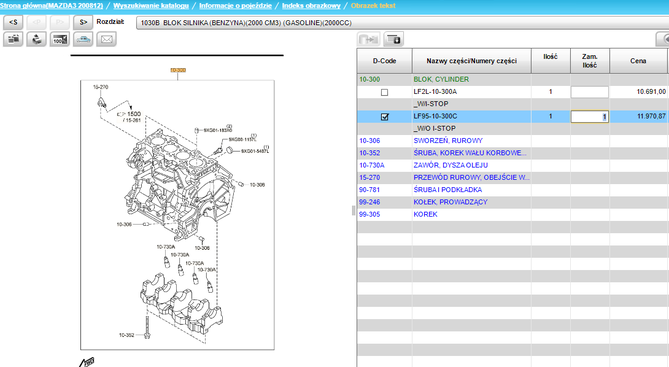This screenshot has width=669, height=367.
Task: Select PRZEWÓD RUROWY, OBEJŚCIE W... entry
Action: click(x=471, y=178)
